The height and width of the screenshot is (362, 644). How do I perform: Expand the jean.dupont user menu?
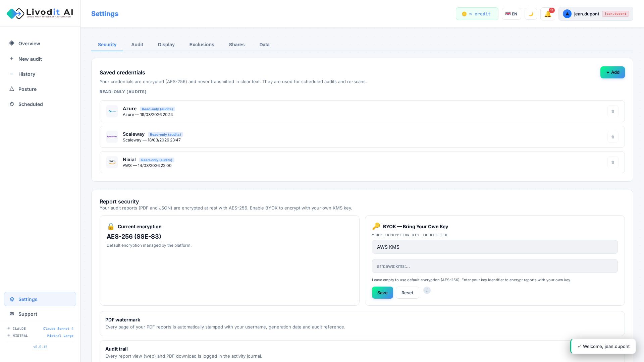[x=595, y=14]
